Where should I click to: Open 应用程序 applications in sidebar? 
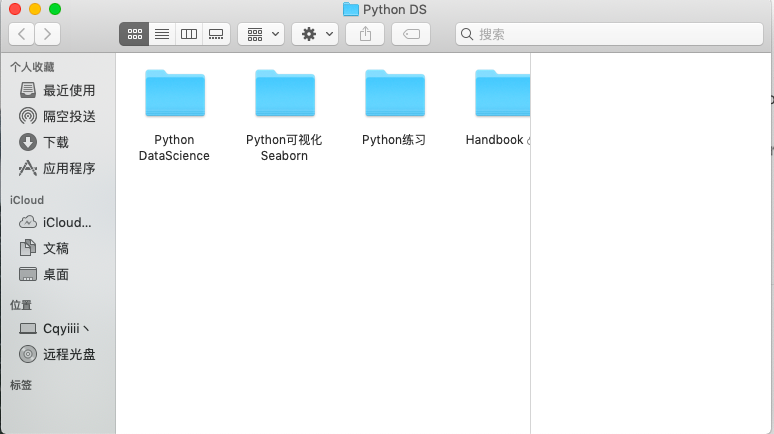(68, 168)
